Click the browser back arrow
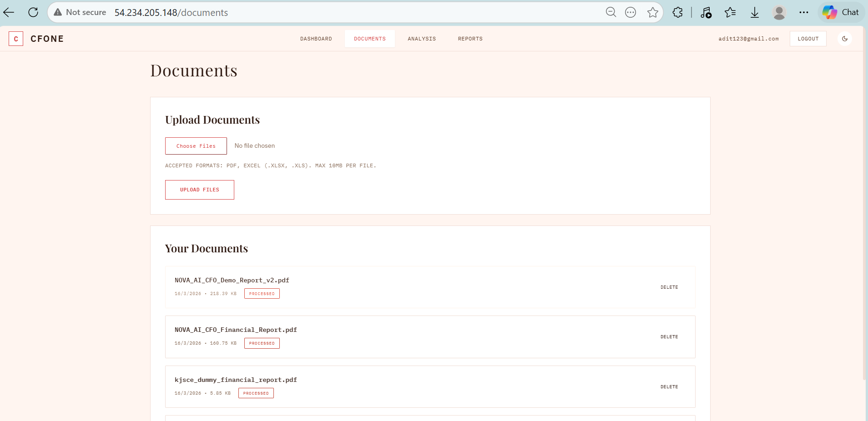This screenshot has height=421, width=868. pyautogui.click(x=9, y=12)
